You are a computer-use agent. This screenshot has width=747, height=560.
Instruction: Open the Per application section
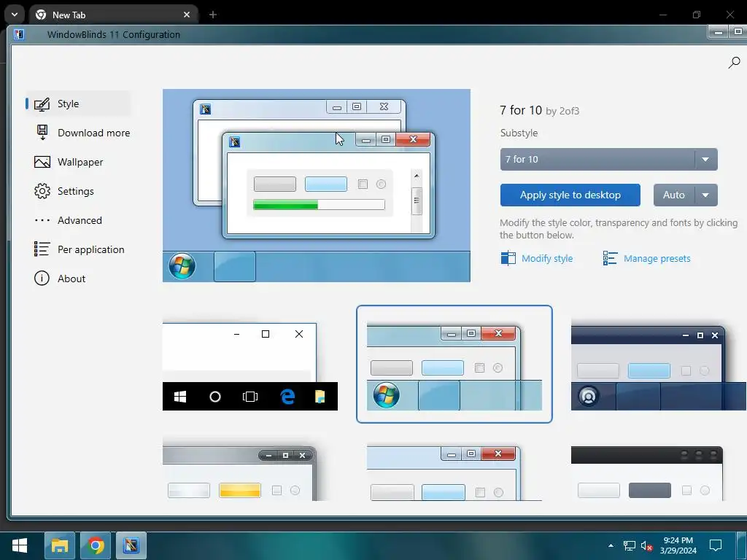coord(78,249)
